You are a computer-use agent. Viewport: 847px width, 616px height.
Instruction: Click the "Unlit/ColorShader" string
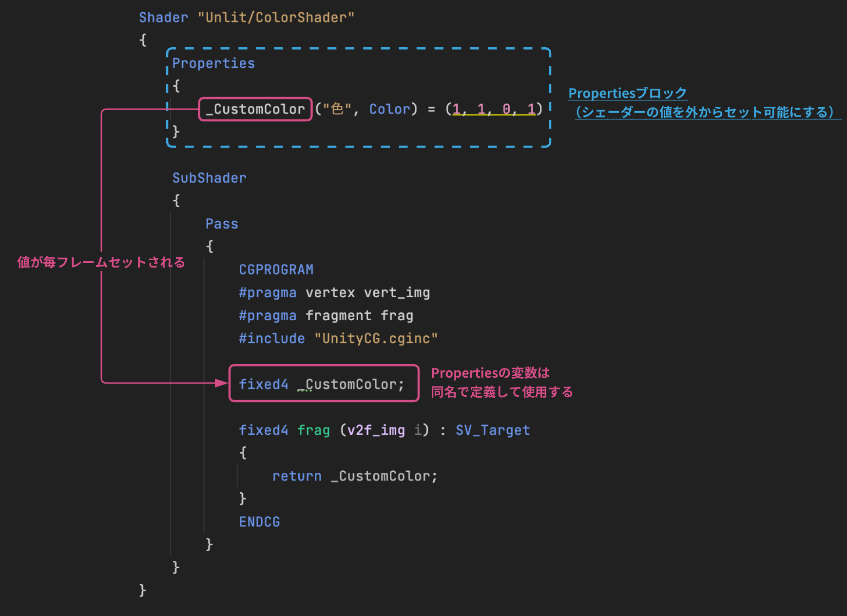point(276,18)
